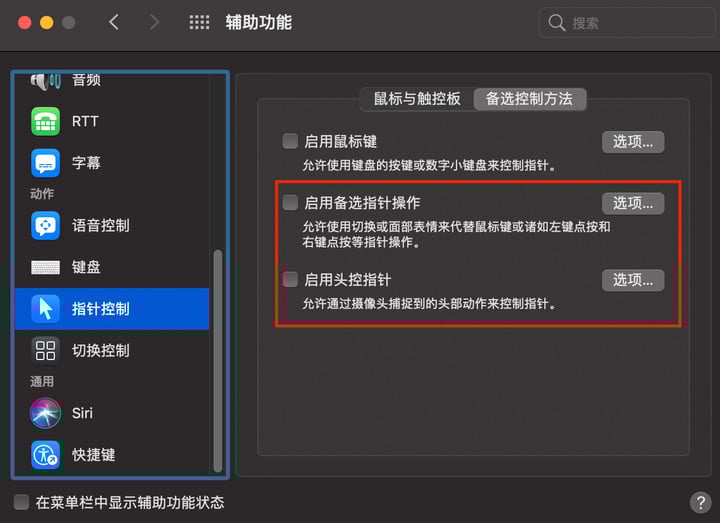Click the 切换控制 grid icon
Screen dimensions: 720x523
click(x=45, y=350)
